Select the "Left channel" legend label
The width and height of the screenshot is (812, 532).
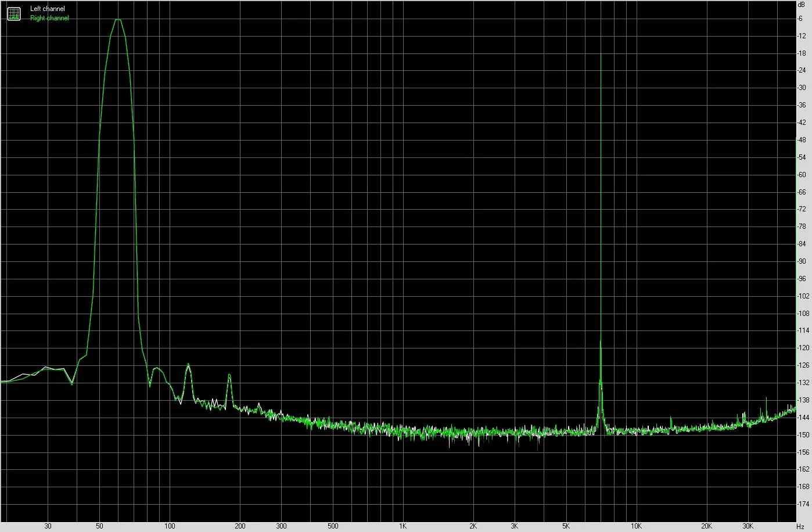click(48, 9)
